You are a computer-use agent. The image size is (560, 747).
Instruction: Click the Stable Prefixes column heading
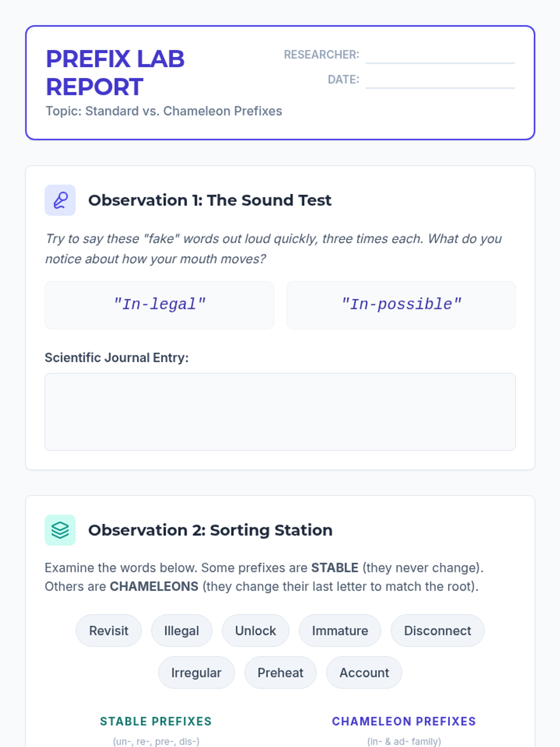pyautogui.click(x=156, y=721)
